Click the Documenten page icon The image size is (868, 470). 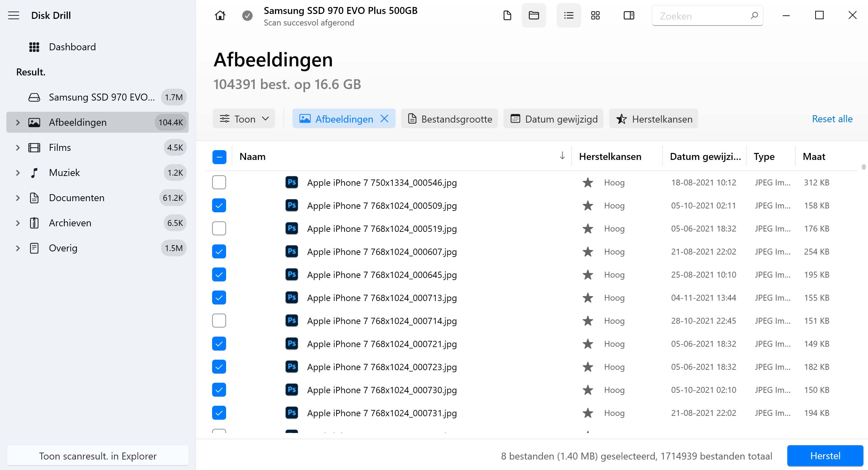click(34, 198)
